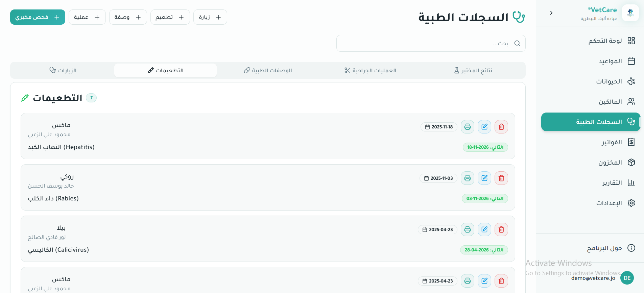Click the التالي 18-11-2026 next-due badge

tap(485, 147)
